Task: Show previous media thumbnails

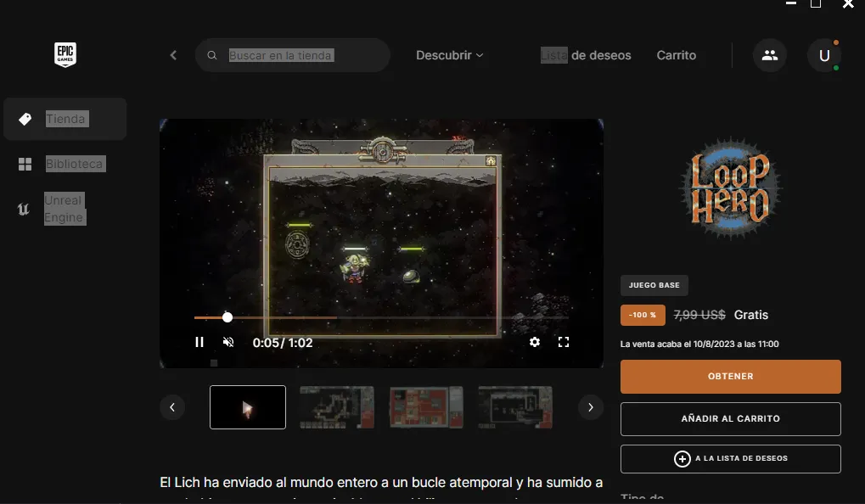Action: point(172,407)
